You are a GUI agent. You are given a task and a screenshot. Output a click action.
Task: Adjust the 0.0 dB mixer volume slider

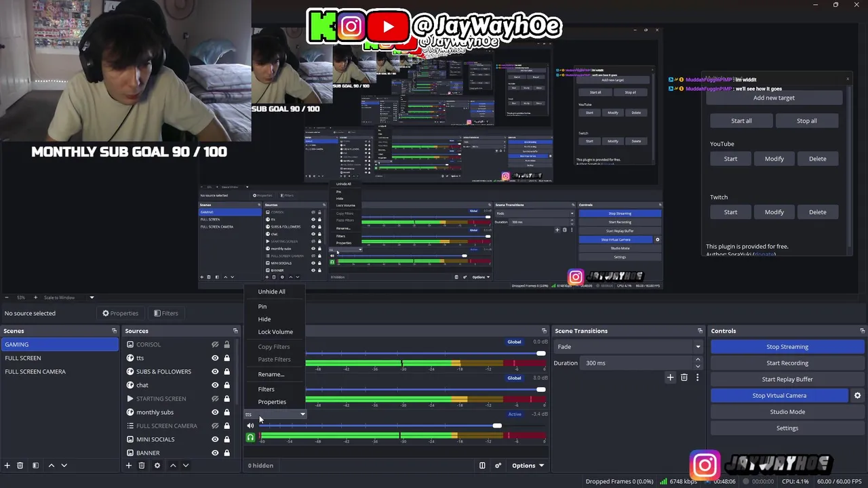[x=540, y=353]
